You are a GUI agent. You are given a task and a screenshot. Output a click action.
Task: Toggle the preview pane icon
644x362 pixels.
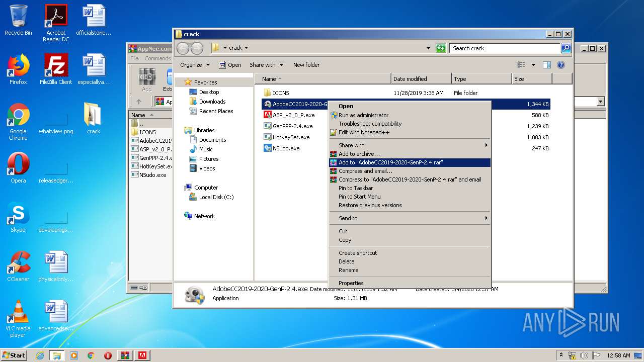tap(547, 65)
